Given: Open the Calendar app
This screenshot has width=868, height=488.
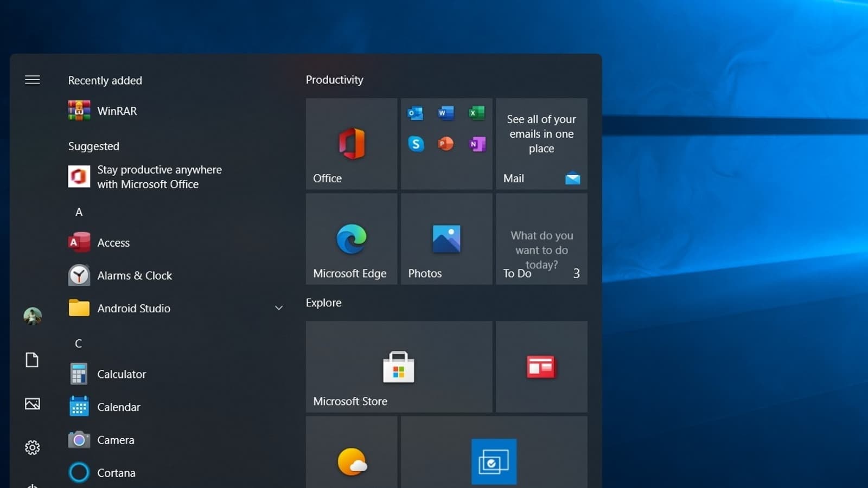Looking at the screenshot, I should (x=176, y=407).
